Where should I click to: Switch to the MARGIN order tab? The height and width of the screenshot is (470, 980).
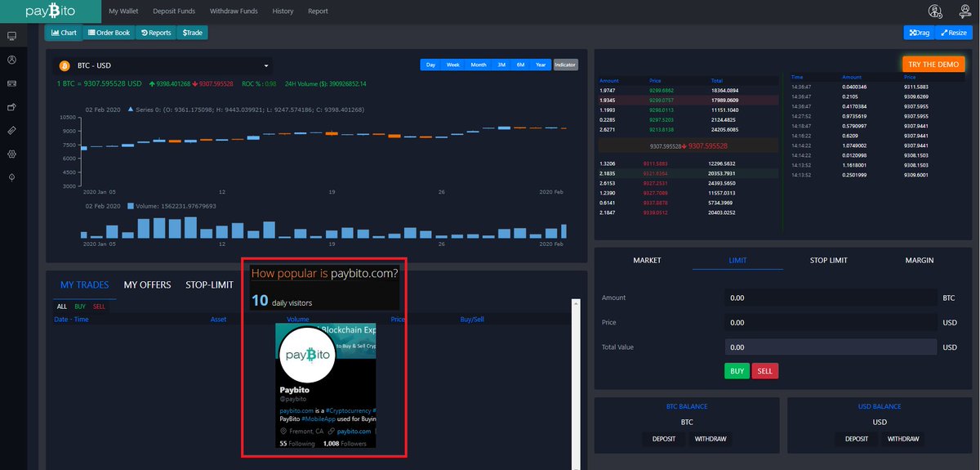pos(919,260)
